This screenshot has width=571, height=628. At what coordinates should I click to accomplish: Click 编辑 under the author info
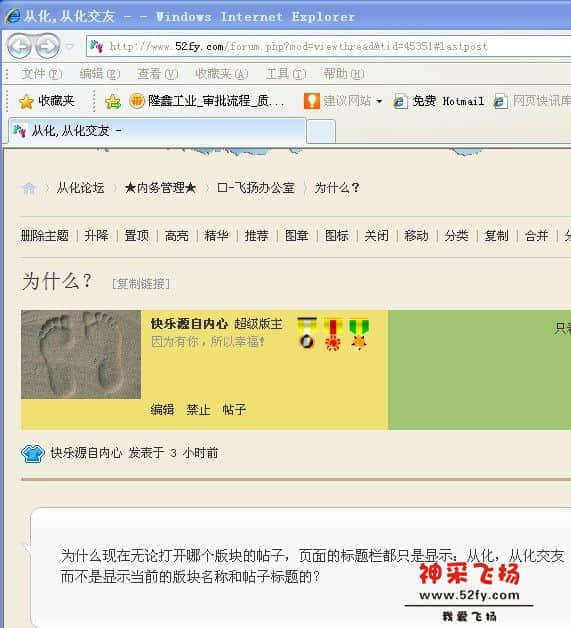coord(163,409)
